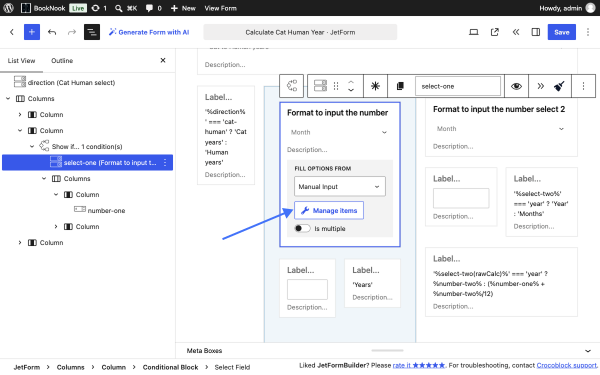
Task: Open the Manual Input dropdown
Action: click(x=340, y=186)
